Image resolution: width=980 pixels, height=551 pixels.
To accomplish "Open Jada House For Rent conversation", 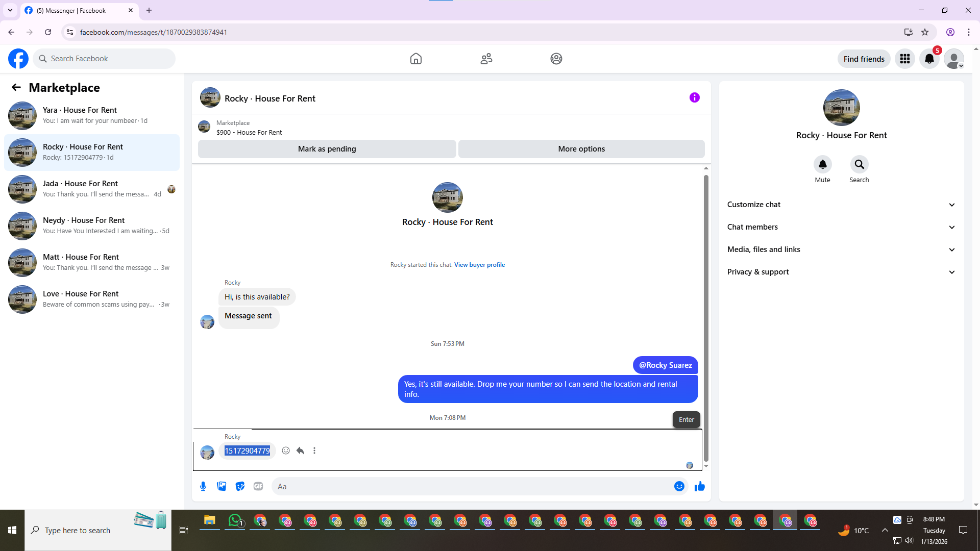I will (x=92, y=189).
